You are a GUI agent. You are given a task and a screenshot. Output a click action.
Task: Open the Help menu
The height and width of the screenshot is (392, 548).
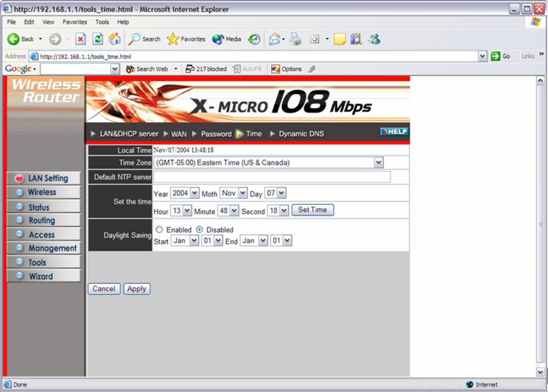tap(123, 22)
